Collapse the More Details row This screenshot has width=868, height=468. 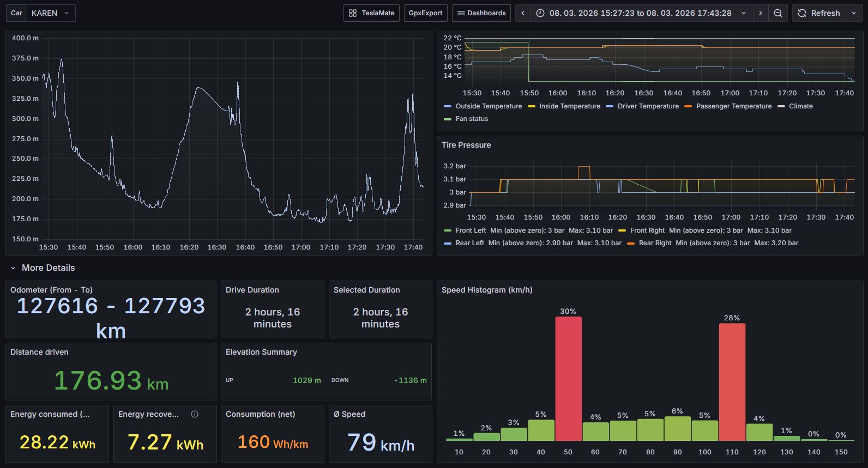click(13, 268)
